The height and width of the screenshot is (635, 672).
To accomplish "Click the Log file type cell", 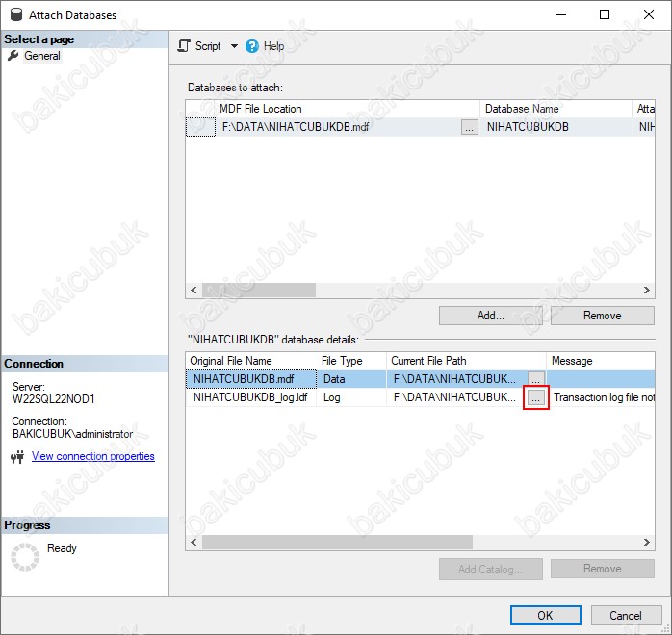I will point(351,397).
